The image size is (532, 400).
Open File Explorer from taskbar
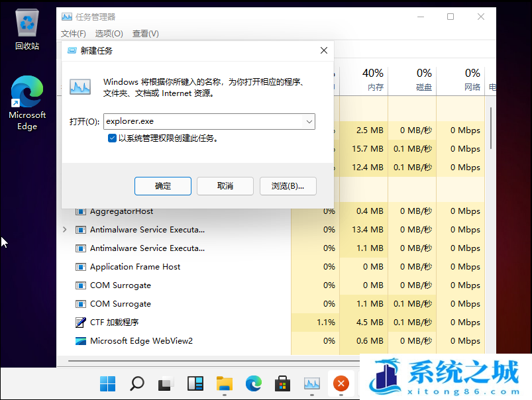tap(225, 383)
